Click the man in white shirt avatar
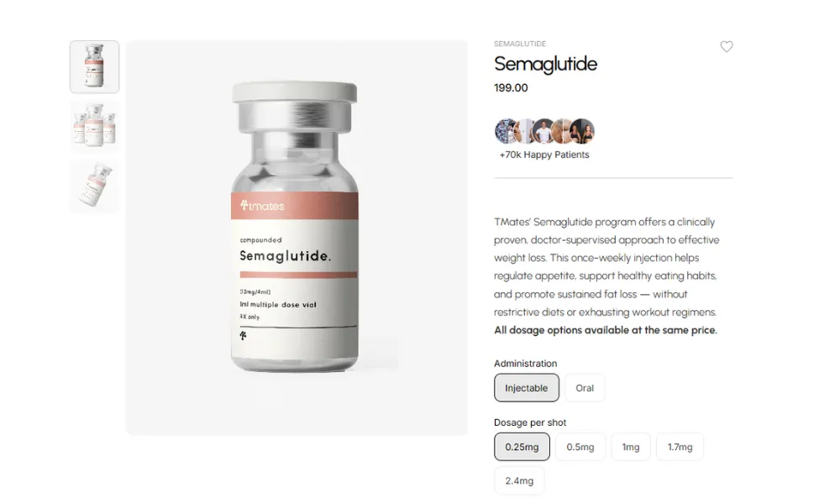 543,131
